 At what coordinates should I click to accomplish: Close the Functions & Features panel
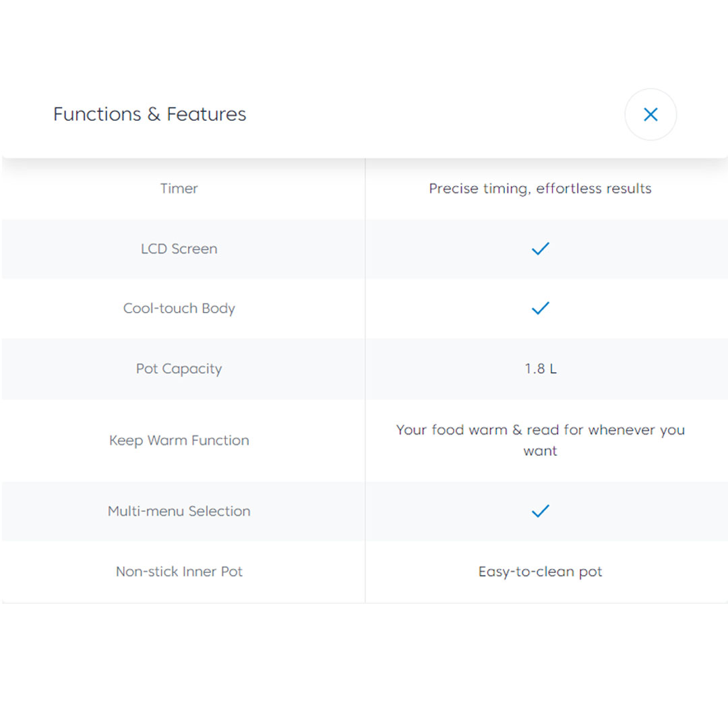coord(650,115)
